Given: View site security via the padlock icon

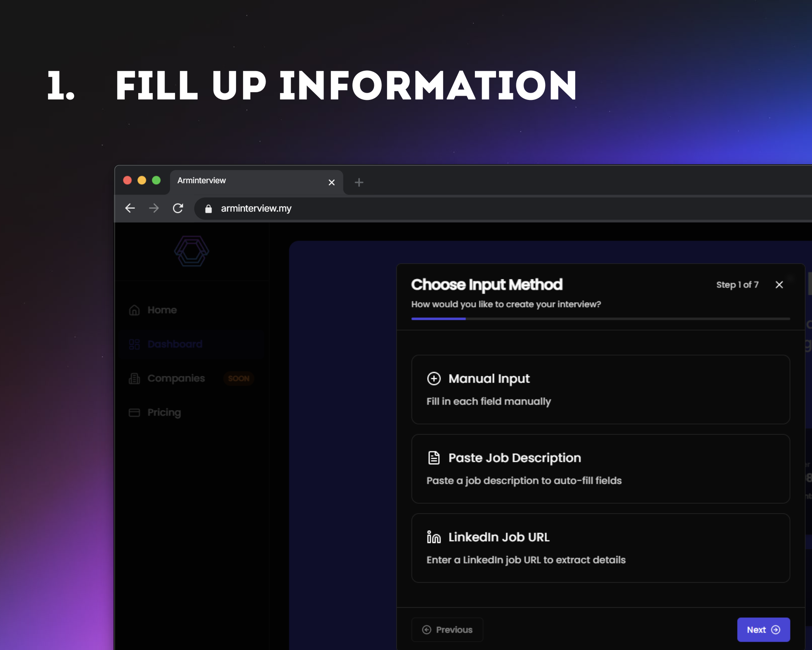Looking at the screenshot, I should click(x=208, y=208).
